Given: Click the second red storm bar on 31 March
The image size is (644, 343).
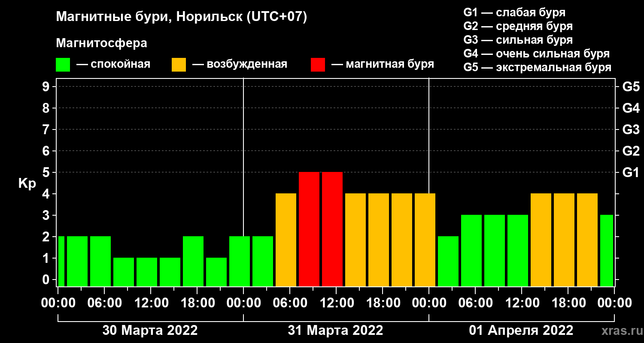Looking at the screenshot, I should (332, 229).
